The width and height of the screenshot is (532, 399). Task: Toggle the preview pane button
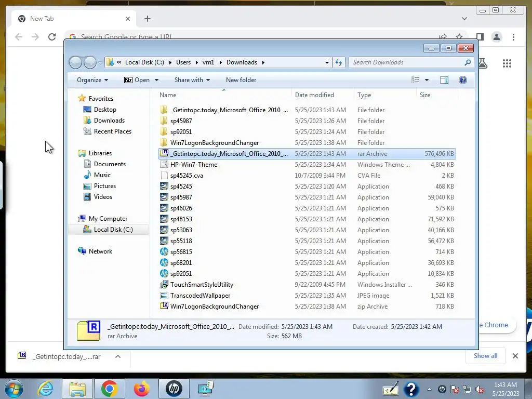pyautogui.click(x=444, y=80)
